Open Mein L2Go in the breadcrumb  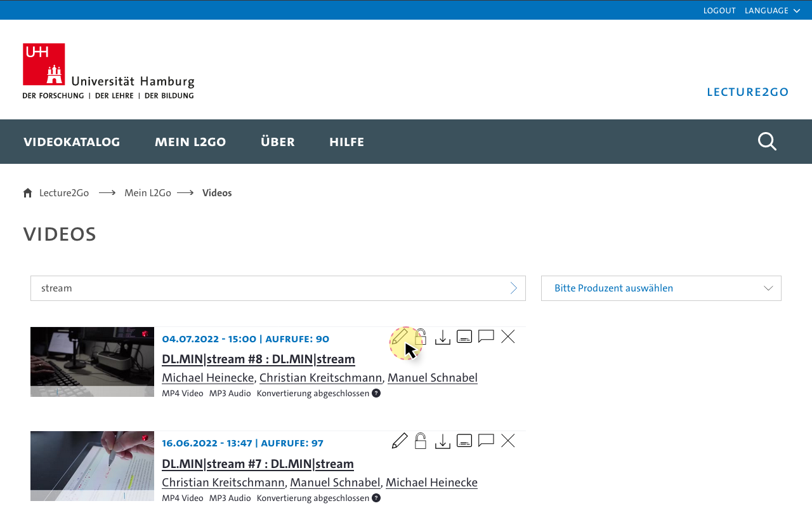pyautogui.click(x=148, y=193)
